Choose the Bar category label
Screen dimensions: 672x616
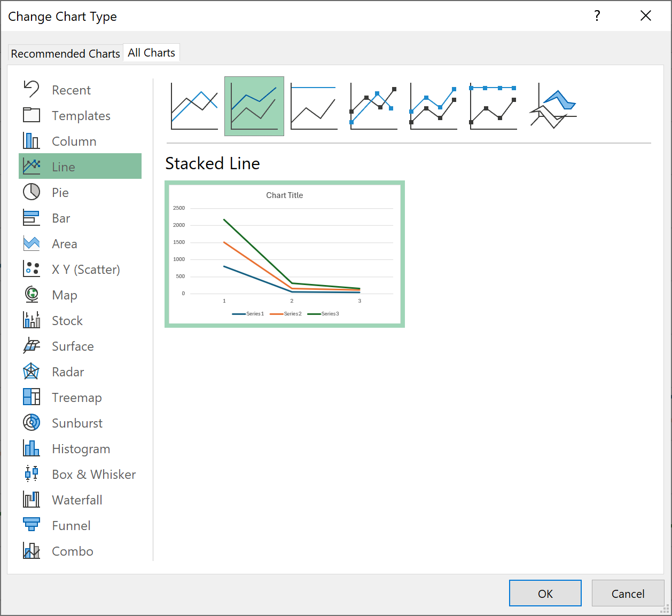click(x=61, y=218)
